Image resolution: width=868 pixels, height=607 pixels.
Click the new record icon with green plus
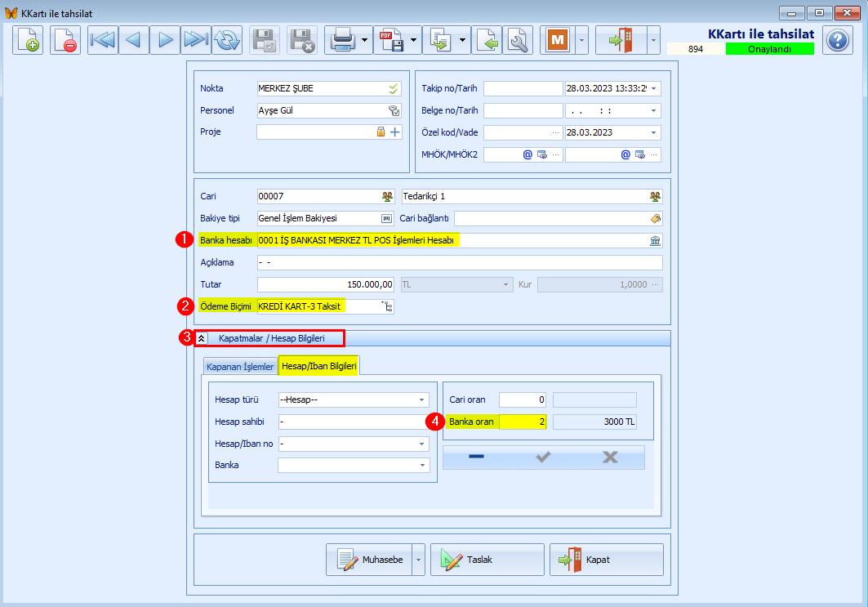(28, 40)
